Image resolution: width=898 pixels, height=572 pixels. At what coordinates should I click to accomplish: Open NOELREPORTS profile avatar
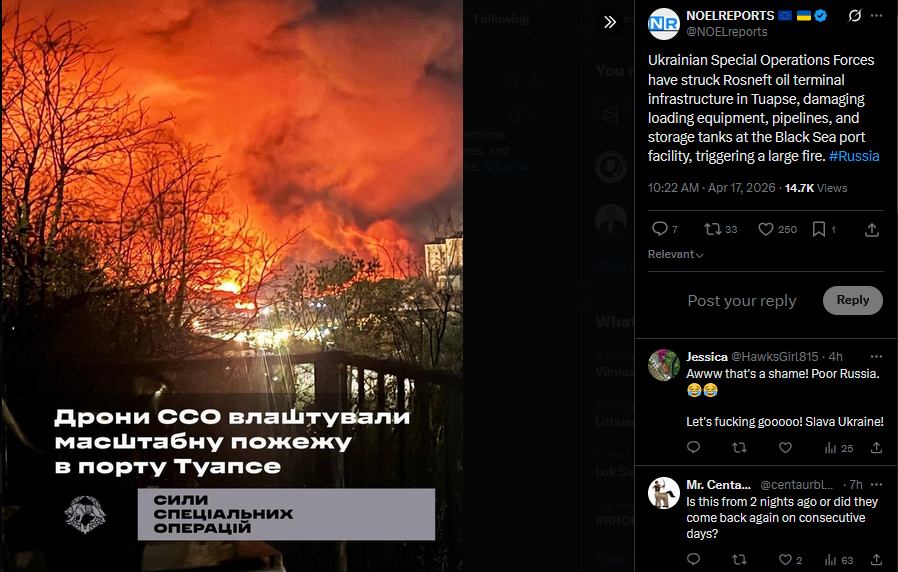(663, 23)
